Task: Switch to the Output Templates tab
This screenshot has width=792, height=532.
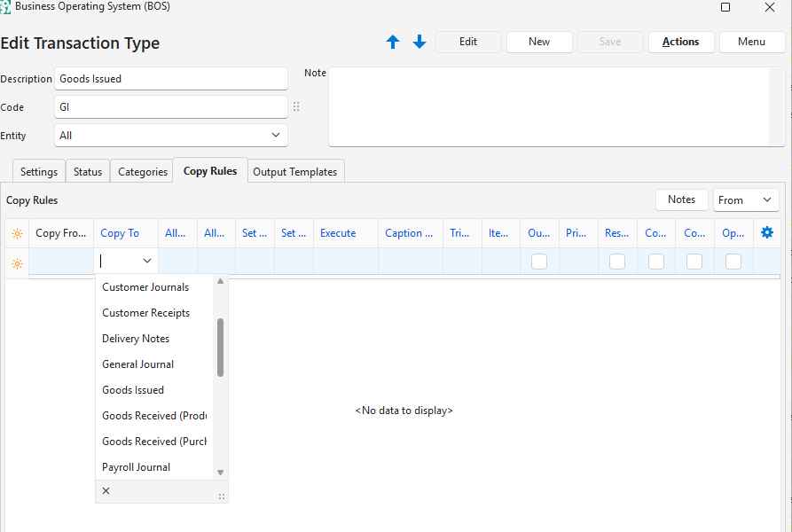Action: point(295,171)
